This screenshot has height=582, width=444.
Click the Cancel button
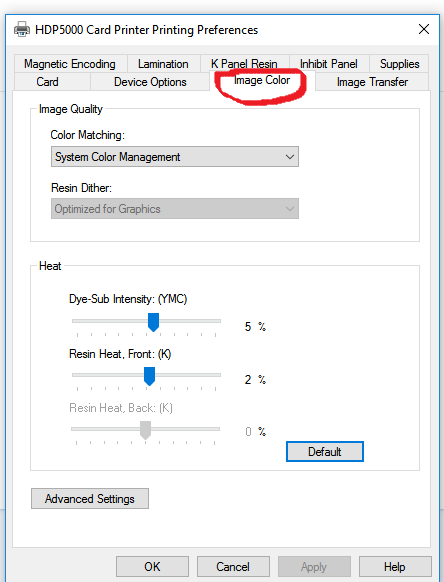(233, 567)
